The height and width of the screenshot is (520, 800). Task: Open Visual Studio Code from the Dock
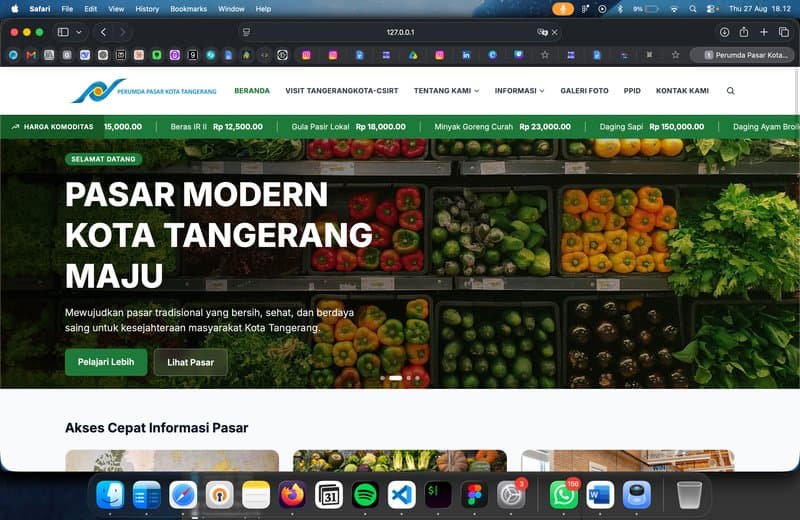(x=402, y=494)
